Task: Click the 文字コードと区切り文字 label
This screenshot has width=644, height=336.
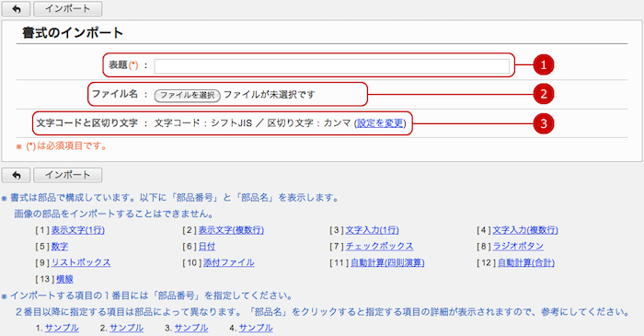Action: pyautogui.click(x=86, y=123)
